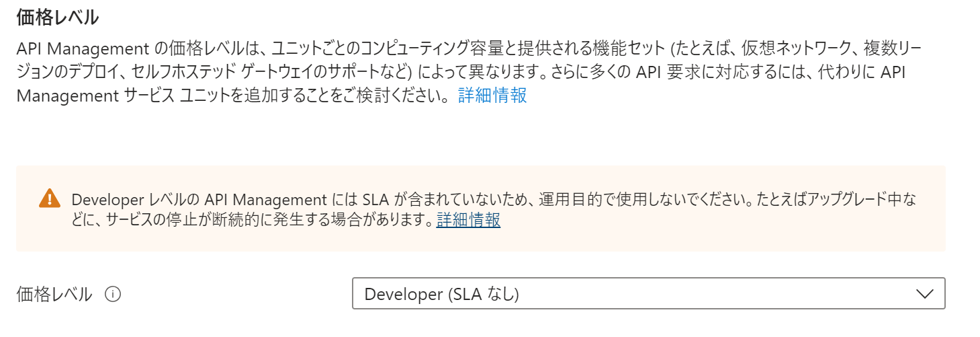Screen dimensions: 980x337
Task: Click the orange warning triangle icon
Action: click(50, 198)
